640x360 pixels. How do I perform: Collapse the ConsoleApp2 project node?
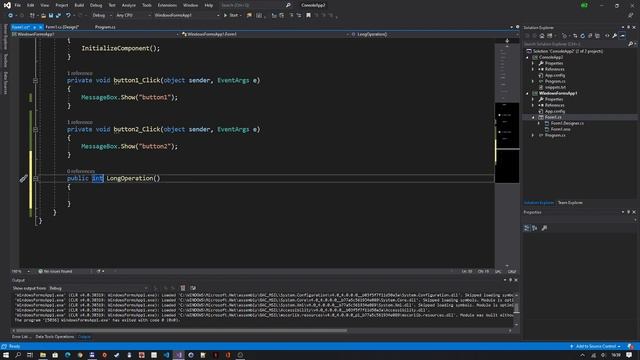click(527, 58)
